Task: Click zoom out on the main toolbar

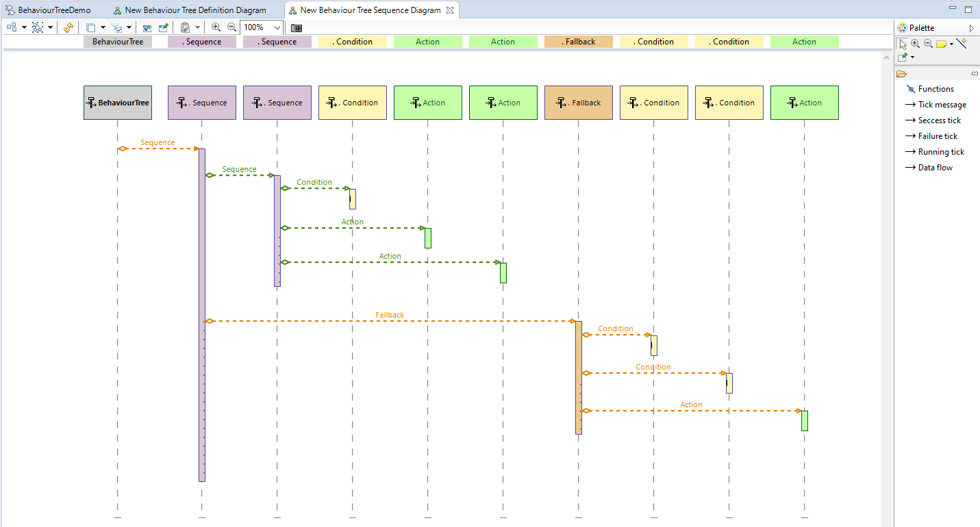Action: coord(231,27)
